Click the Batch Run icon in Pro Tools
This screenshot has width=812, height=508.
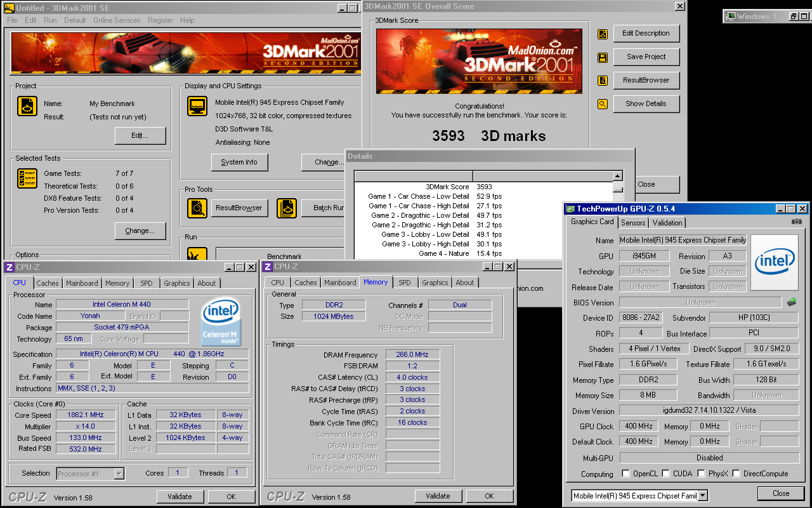click(287, 208)
